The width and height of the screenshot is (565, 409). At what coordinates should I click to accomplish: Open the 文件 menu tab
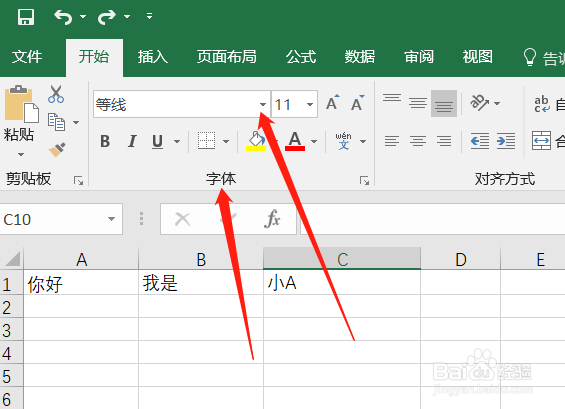(x=27, y=57)
